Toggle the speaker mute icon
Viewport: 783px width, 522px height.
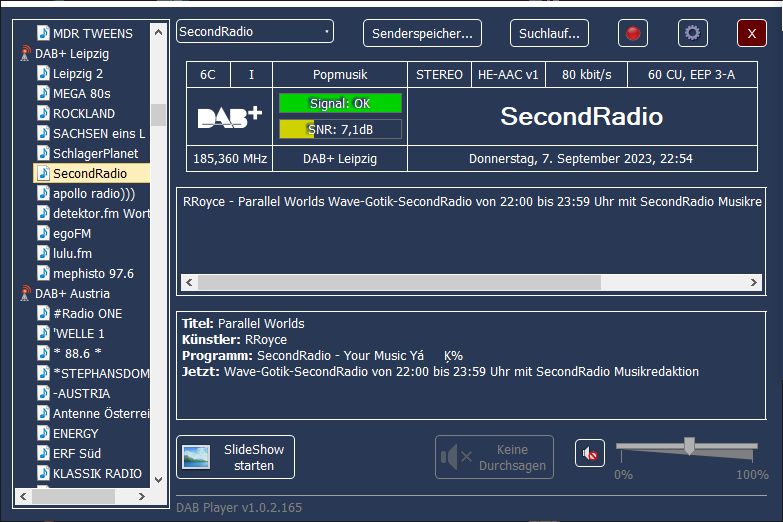[590, 454]
